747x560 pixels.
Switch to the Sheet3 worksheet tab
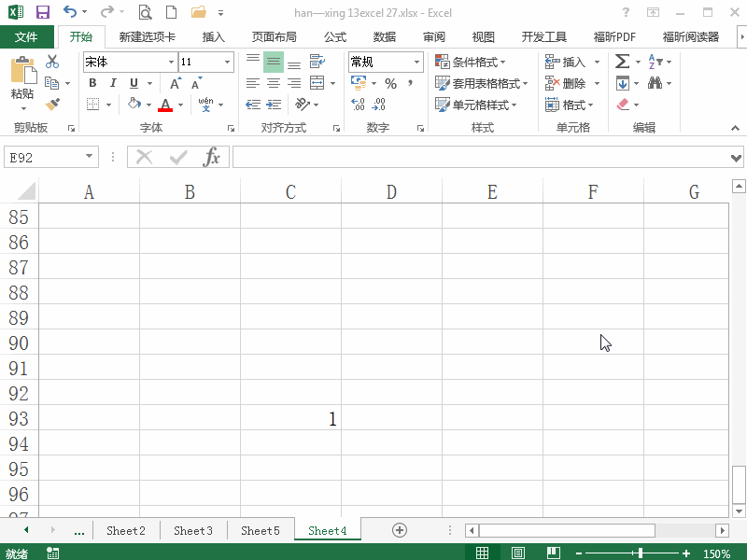[x=193, y=530]
